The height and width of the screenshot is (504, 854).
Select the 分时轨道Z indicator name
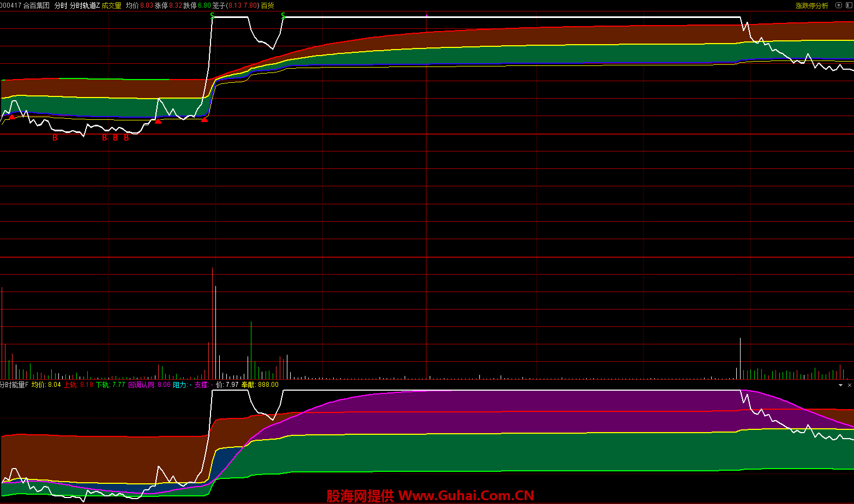coord(85,5)
